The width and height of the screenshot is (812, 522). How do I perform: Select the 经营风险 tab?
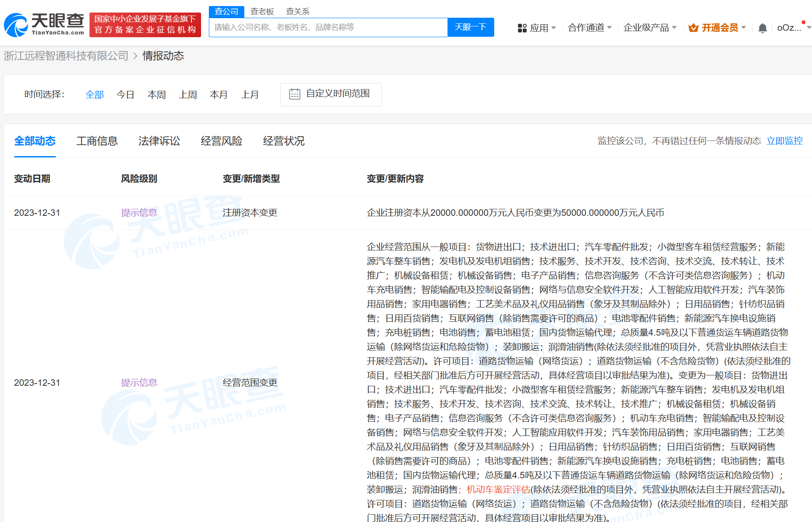[221, 141]
